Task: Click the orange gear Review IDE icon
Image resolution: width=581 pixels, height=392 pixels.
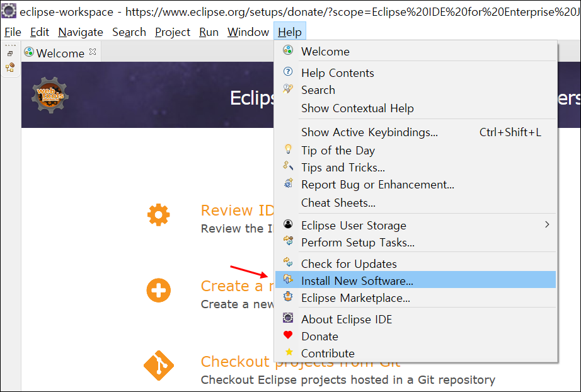Action: pos(159,215)
